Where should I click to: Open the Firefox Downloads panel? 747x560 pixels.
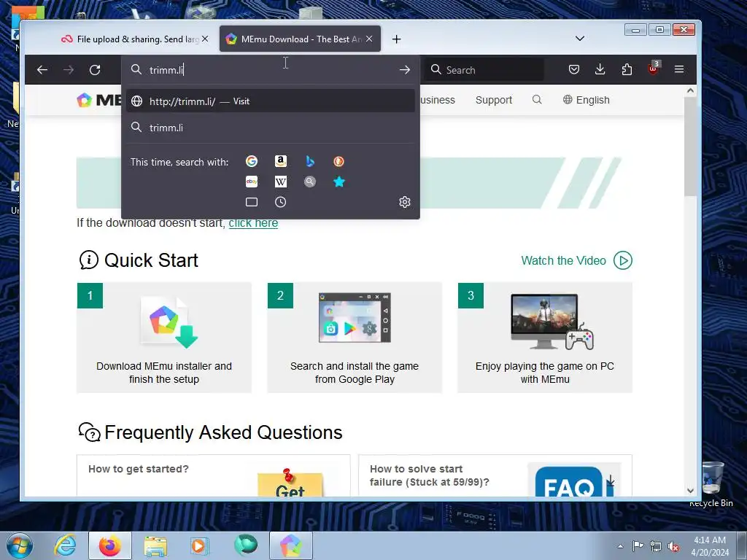pyautogui.click(x=600, y=69)
